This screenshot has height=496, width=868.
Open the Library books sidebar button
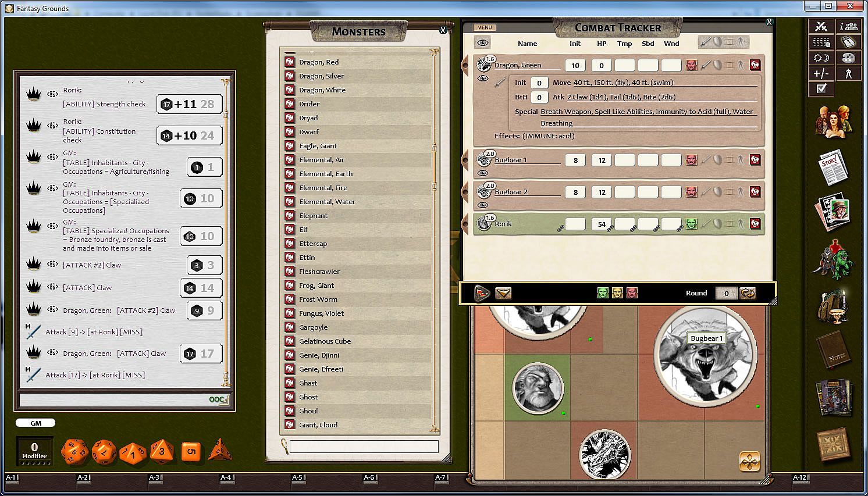click(x=834, y=397)
